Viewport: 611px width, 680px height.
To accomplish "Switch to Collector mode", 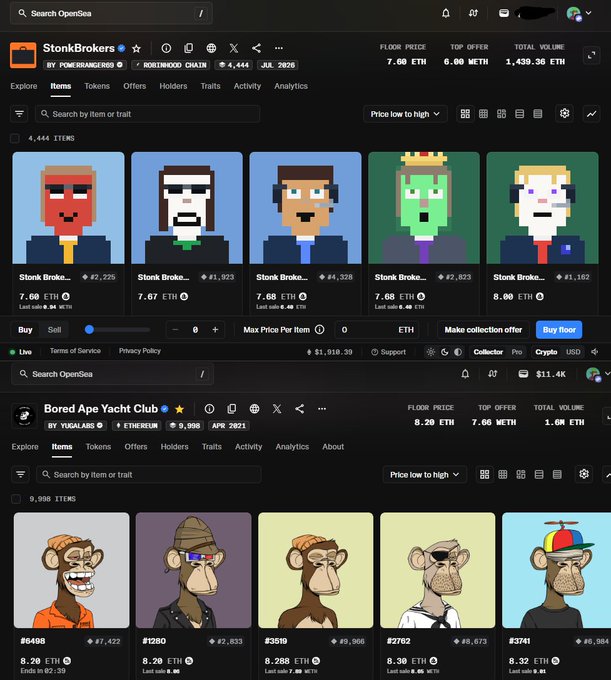I will click(x=488, y=352).
